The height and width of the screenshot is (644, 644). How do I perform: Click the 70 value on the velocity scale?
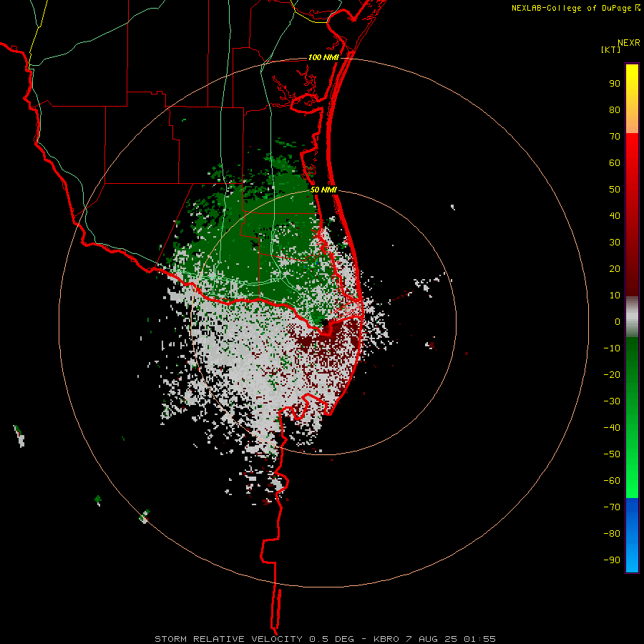click(x=615, y=137)
